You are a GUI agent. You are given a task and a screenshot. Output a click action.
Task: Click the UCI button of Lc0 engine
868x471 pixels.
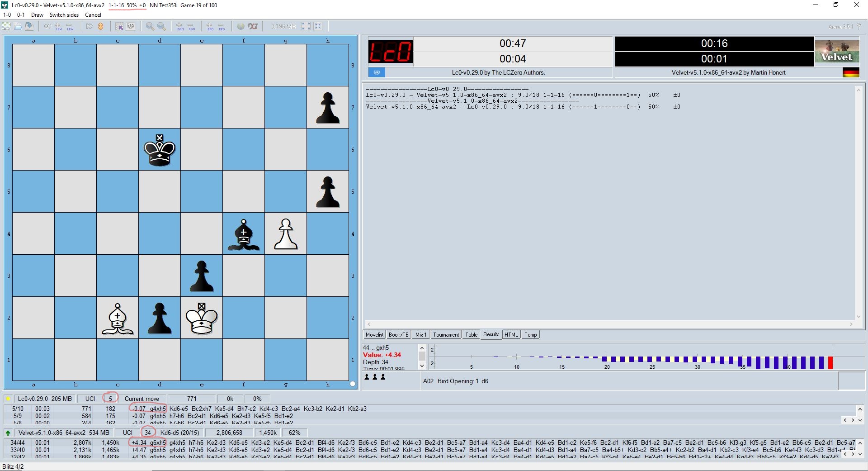[x=90, y=399]
